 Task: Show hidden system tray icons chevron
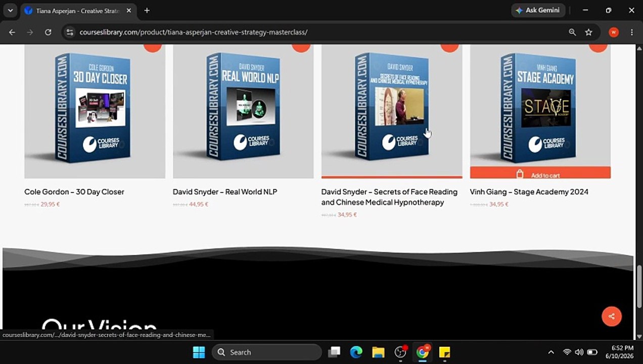pos(551,352)
